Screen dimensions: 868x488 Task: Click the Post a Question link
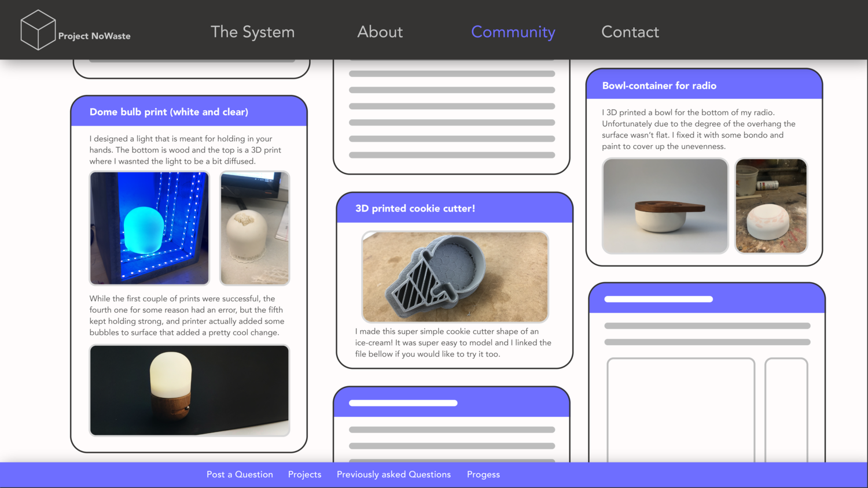point(240,475)
